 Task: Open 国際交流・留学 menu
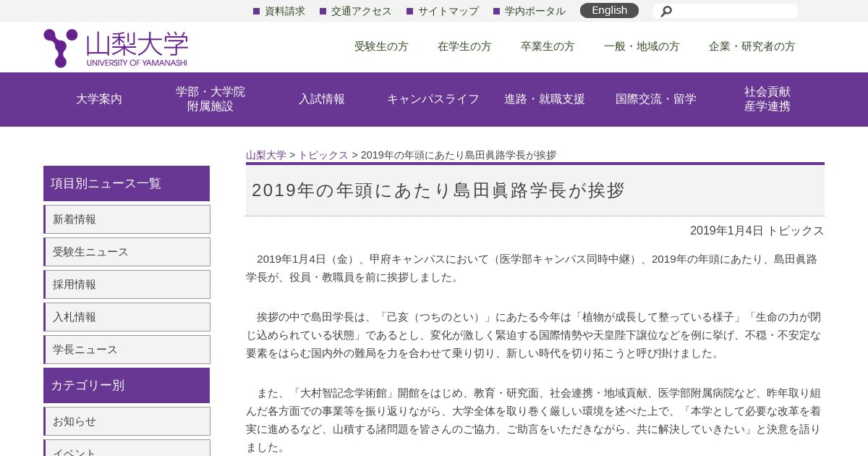(656, 99)
